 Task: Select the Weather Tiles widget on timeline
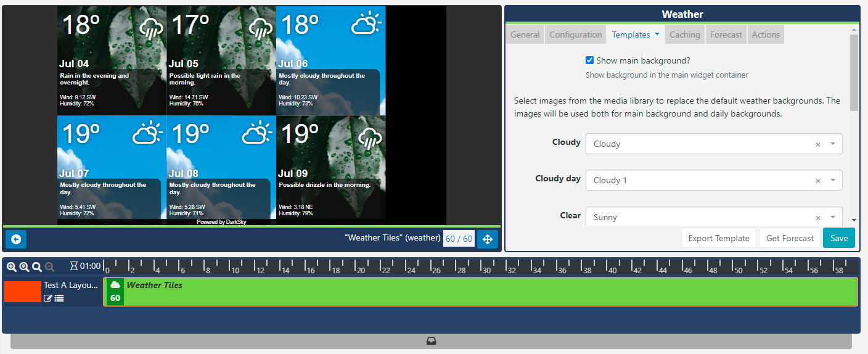coord(481,292)
